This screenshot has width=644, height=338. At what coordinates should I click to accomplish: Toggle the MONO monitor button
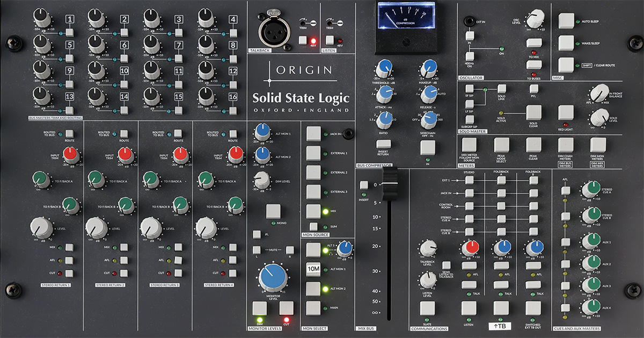pos(274,211)
